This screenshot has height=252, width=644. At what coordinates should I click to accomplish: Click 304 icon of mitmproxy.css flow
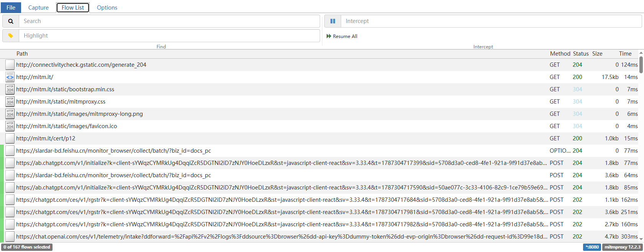(x=10, y=102)
